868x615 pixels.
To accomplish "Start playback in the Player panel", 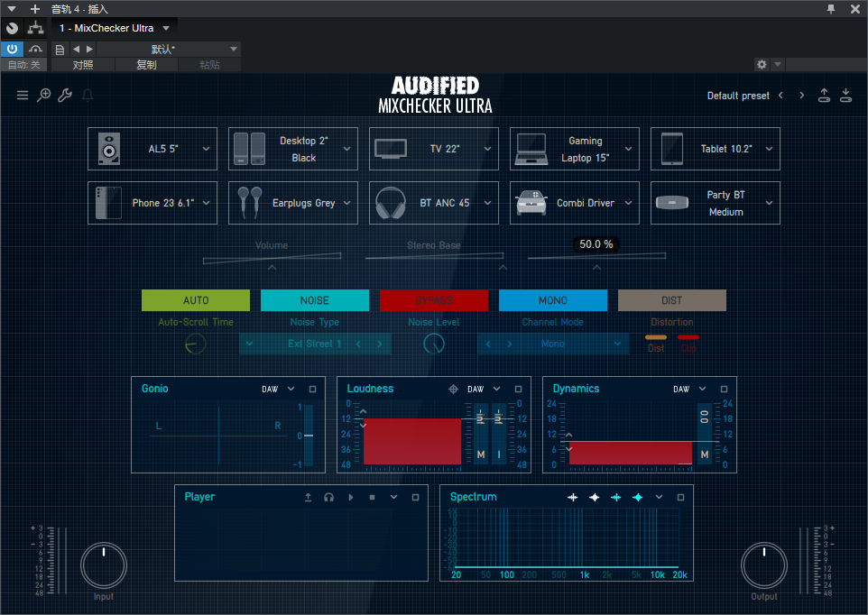I will point(350,498).
